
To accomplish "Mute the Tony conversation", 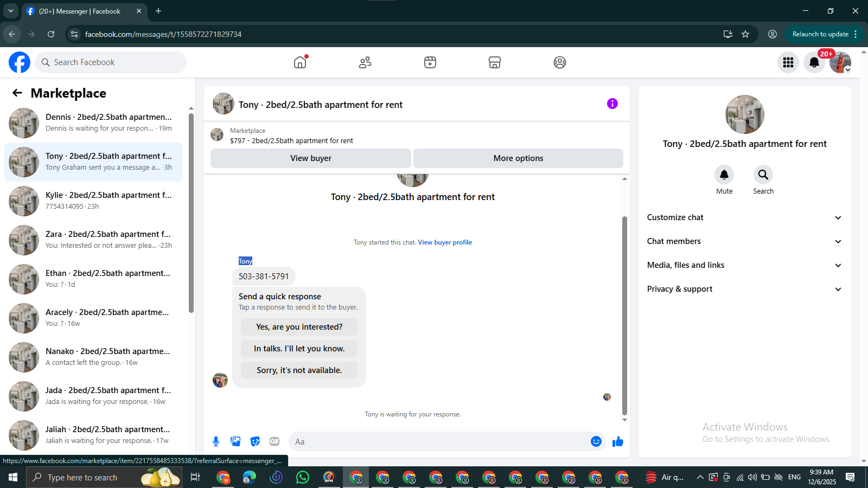I will 724,175.
